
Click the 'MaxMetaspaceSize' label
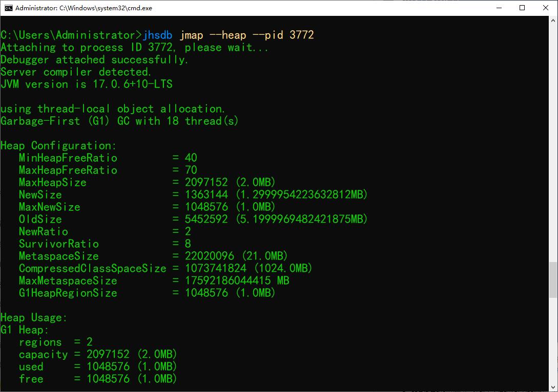point(68,281)
